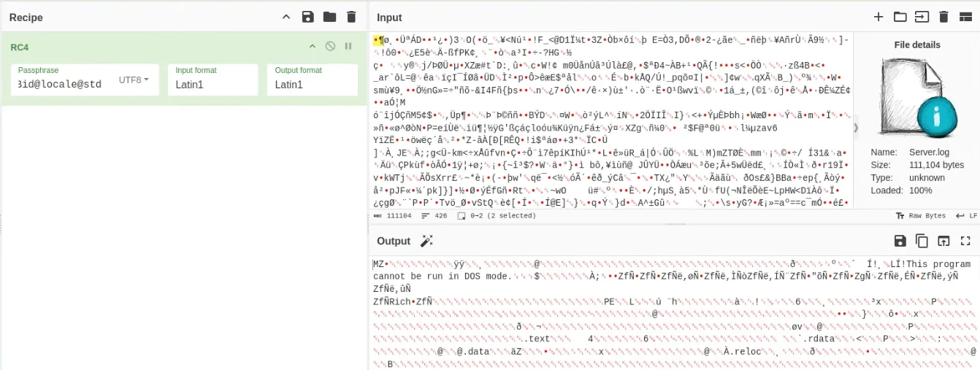Screen dimensions: 980x370
Task: Change the LF end-of-line sequence
Action: 966,216
